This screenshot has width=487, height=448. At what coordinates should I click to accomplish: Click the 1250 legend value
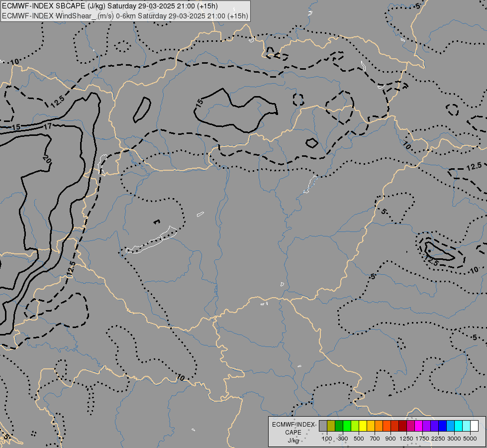coord(406,439)
